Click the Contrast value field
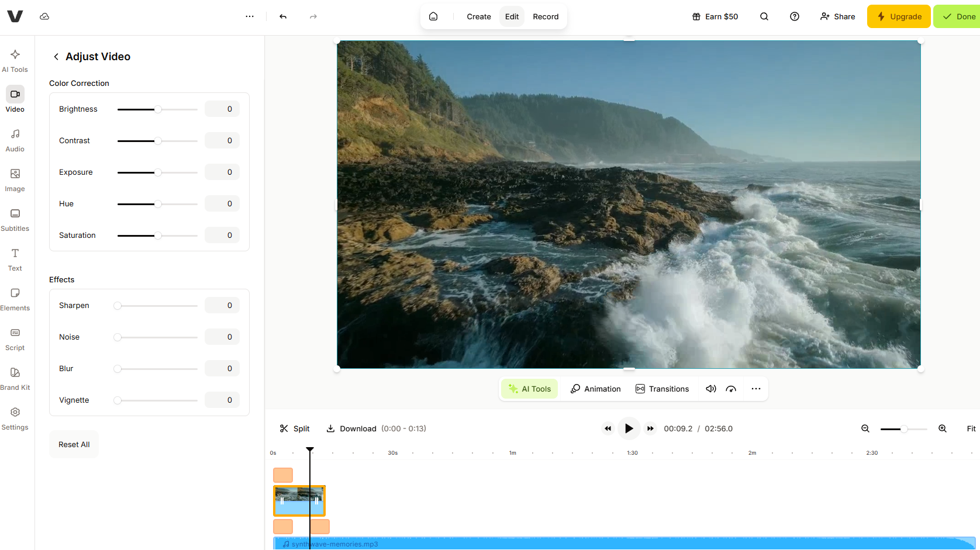The height and width of the screenshot is (550, 980). [222, 140]
